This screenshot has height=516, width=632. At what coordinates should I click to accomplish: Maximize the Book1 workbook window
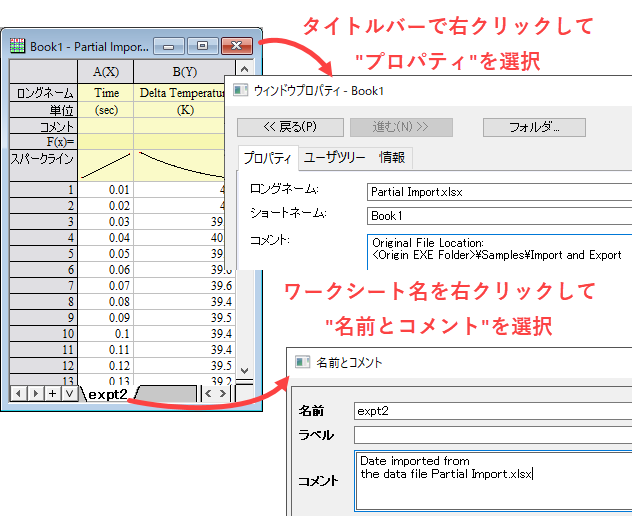pos(203,46)
